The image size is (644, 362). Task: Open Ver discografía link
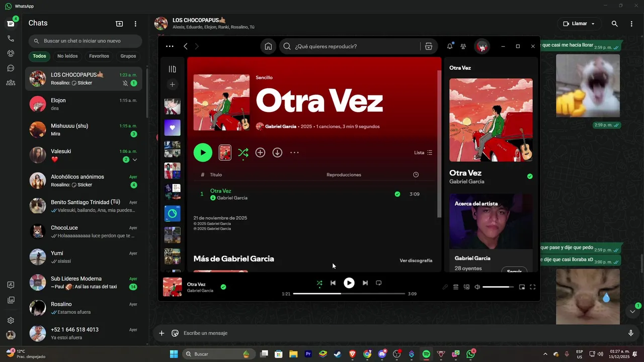416,260
